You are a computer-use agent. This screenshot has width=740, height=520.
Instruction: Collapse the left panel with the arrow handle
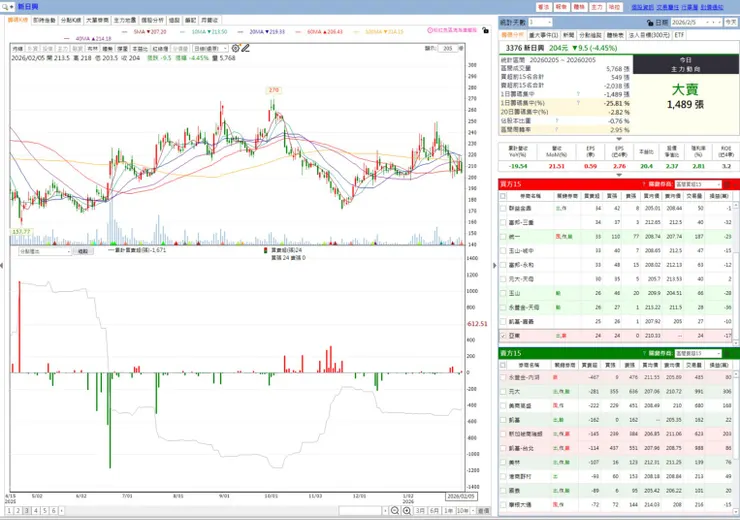click(x=2, y=266)
